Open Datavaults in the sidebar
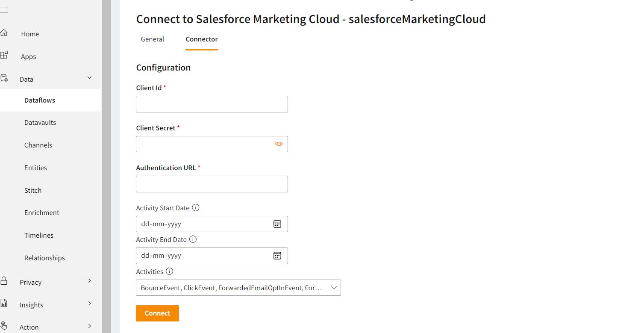 [x=40, y=123]
